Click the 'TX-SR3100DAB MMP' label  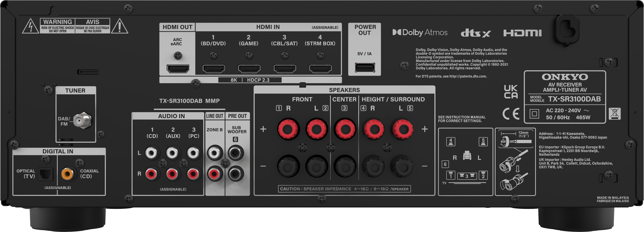(189, 101)
